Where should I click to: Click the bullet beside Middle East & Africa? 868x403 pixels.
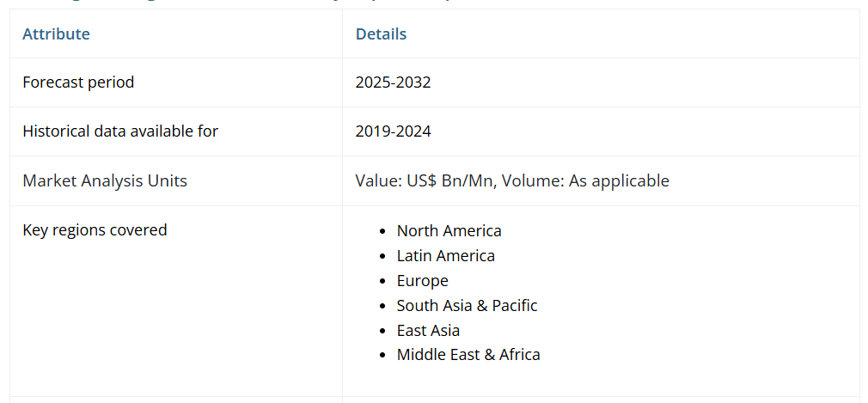tap(383, 355)
